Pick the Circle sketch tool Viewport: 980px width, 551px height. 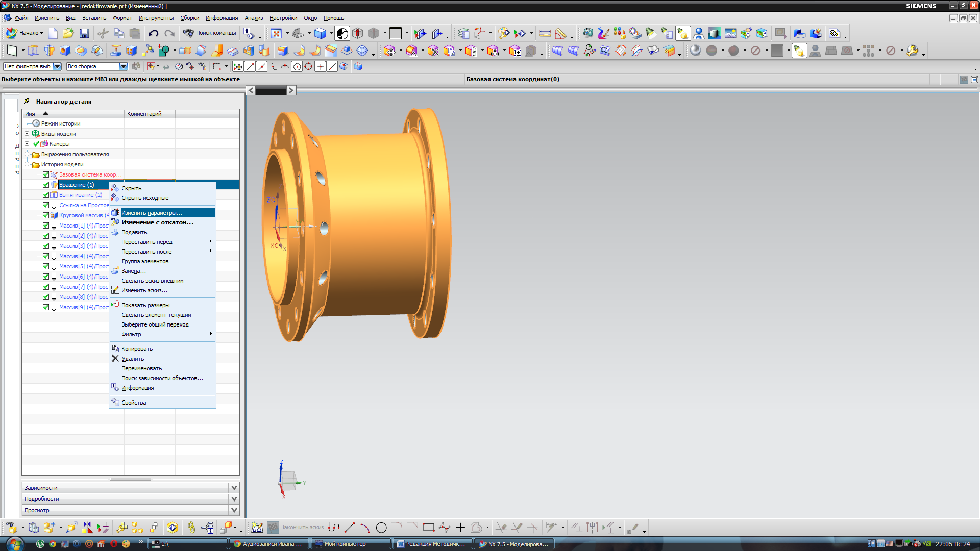(x=381, y=528)
